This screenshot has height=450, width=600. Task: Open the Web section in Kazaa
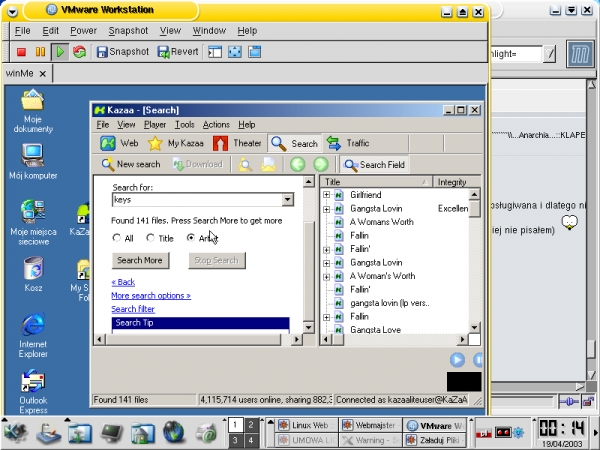coord(119,143)
